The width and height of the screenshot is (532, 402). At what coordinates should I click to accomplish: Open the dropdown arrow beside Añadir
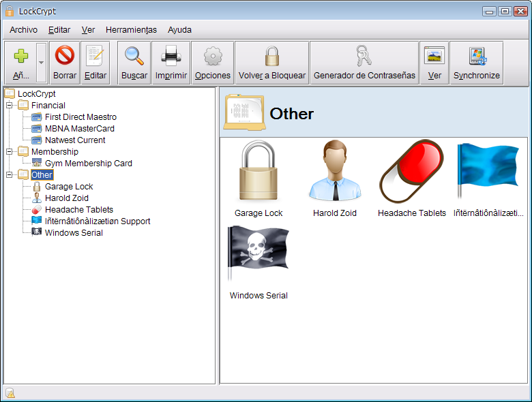(x=41, y=63)
